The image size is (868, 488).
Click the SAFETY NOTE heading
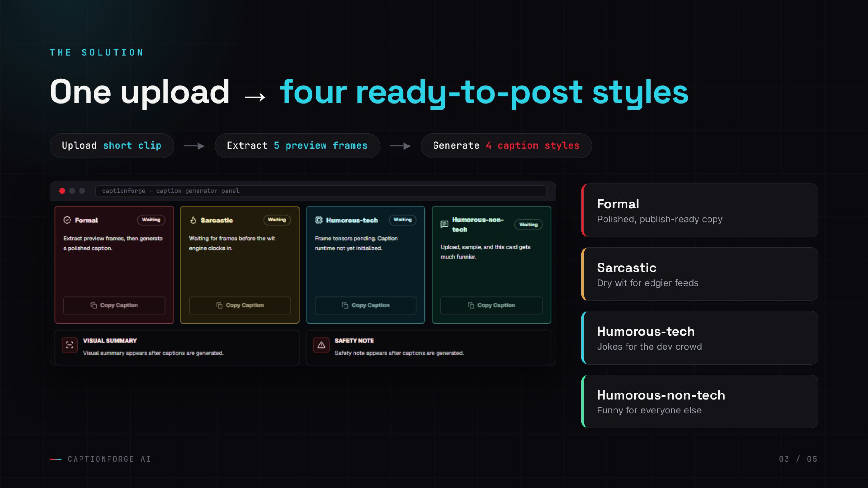354,341
